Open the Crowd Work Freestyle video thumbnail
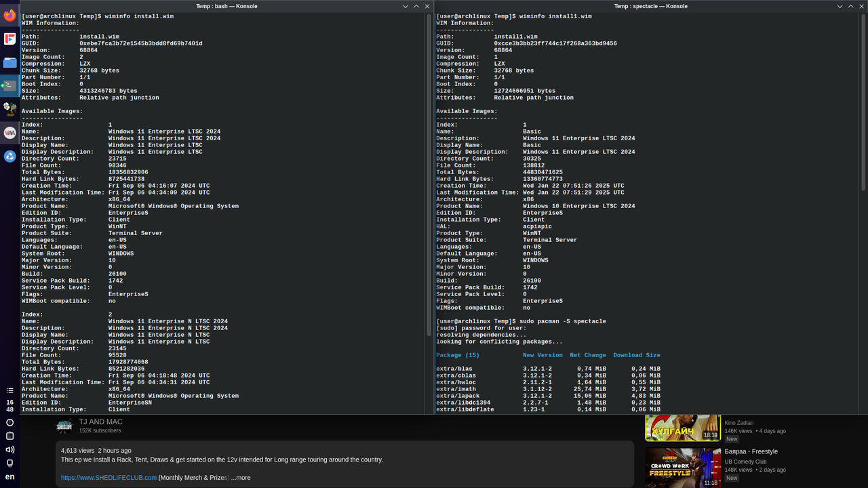This screenshot has height=488, width=868. [683, 467]
